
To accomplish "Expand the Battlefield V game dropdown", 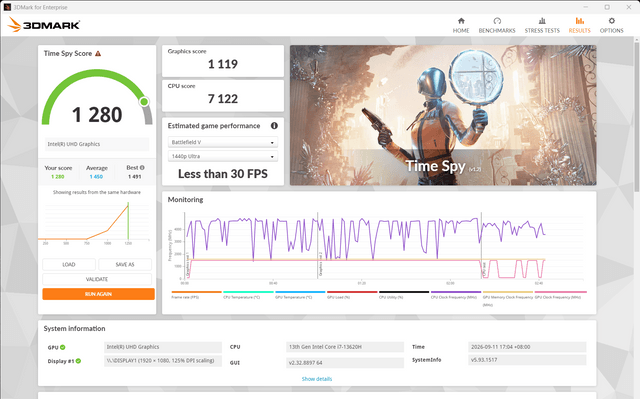I will (x=223, y=142).
